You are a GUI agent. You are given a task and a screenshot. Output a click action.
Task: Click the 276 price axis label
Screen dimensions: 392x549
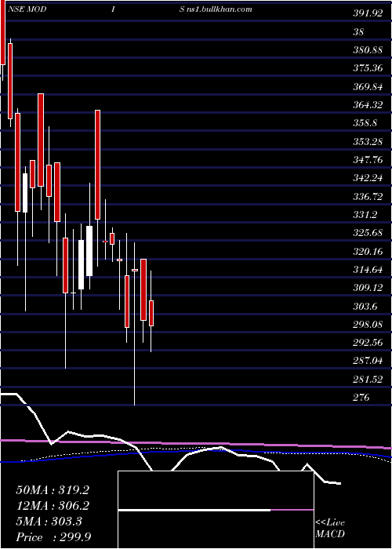point(361,398)
